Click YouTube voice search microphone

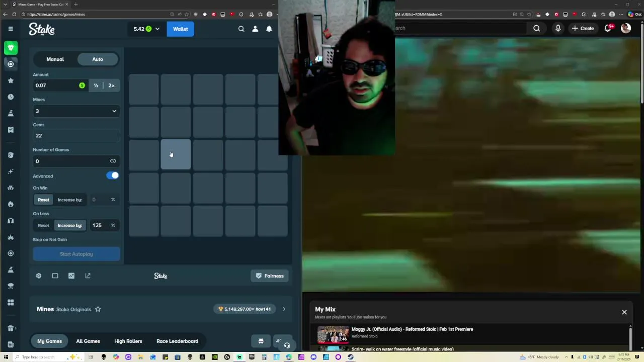[558, 28]
